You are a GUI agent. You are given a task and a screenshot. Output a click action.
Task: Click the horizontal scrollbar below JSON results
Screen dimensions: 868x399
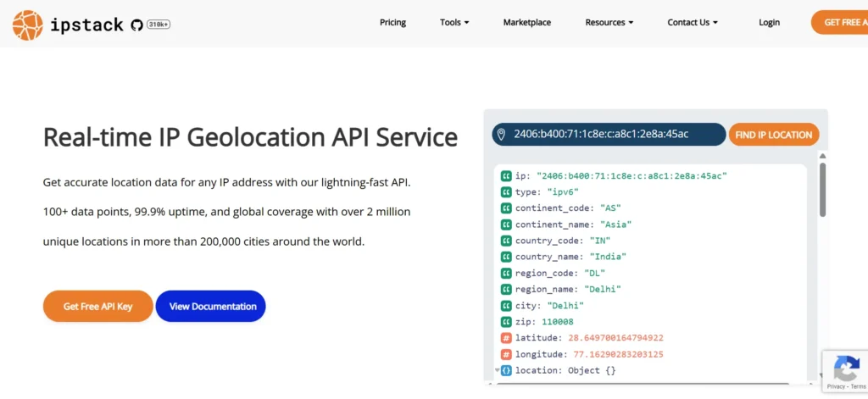(643, 383)
